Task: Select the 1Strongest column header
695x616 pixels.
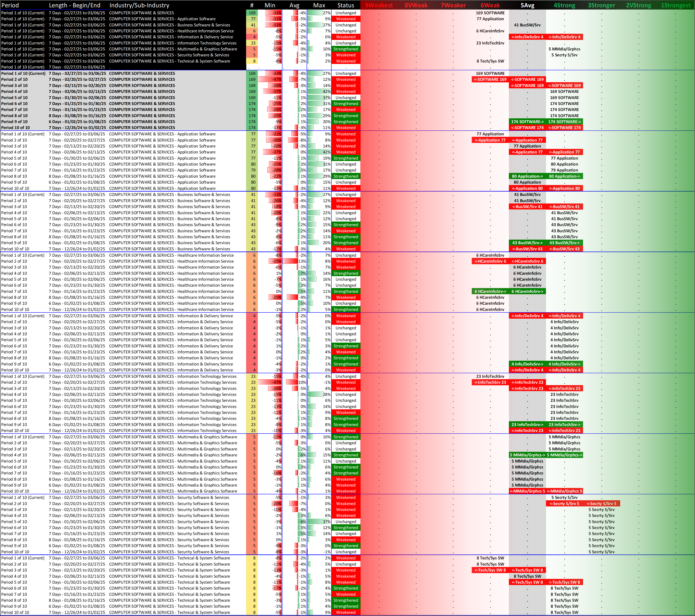Action: click(x=676, y=5)
